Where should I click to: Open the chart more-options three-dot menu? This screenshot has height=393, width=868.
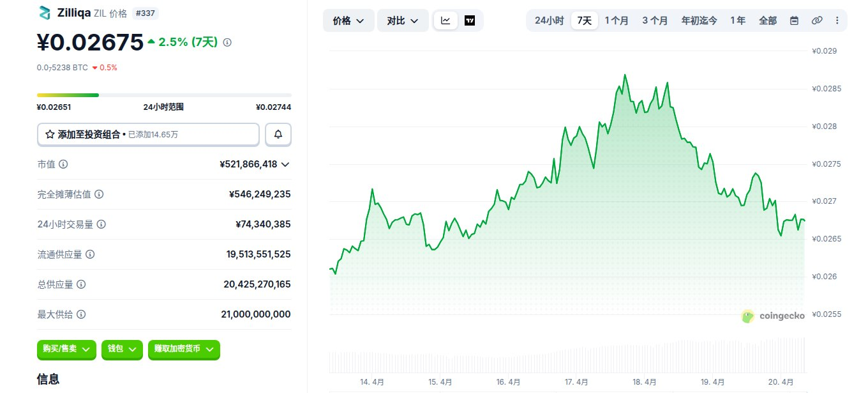tap(837, 20)
